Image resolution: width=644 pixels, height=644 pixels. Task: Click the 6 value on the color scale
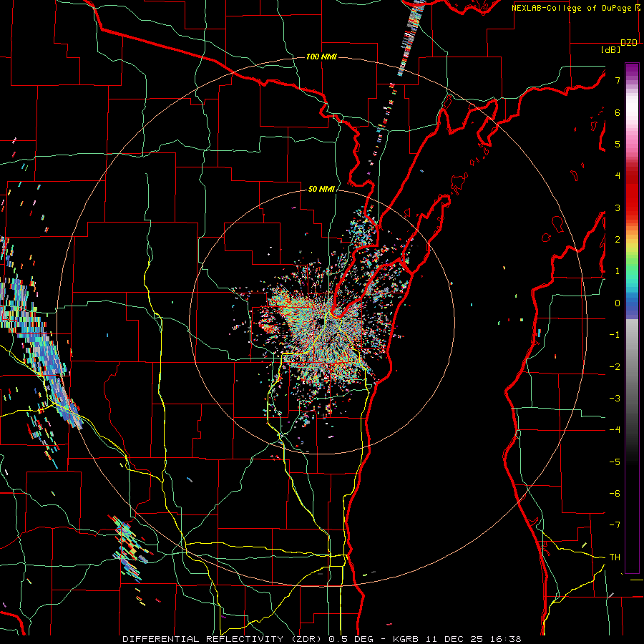[x=618, y=112]
